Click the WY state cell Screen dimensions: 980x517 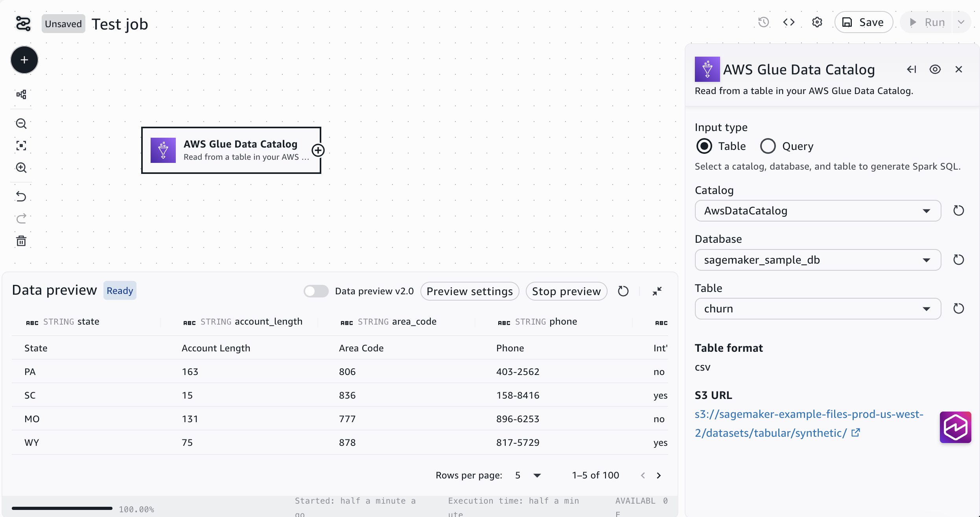click(x=31, y=442)
